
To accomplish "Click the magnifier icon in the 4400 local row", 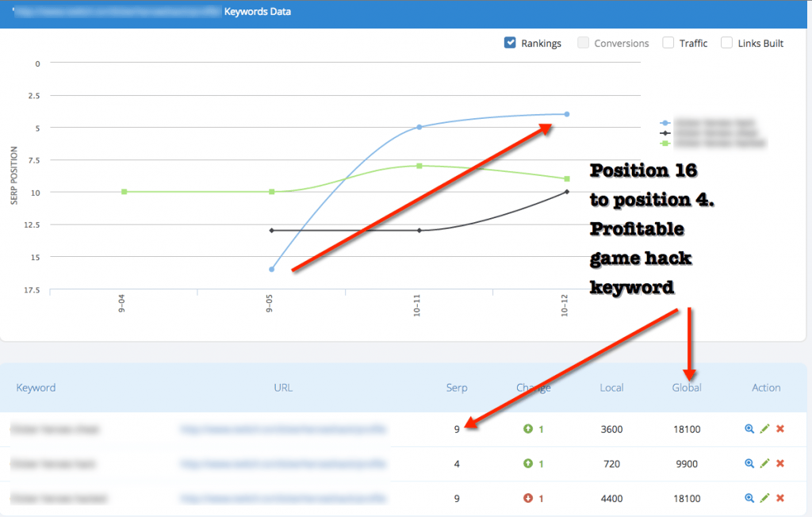I will [x=749, y=499].
